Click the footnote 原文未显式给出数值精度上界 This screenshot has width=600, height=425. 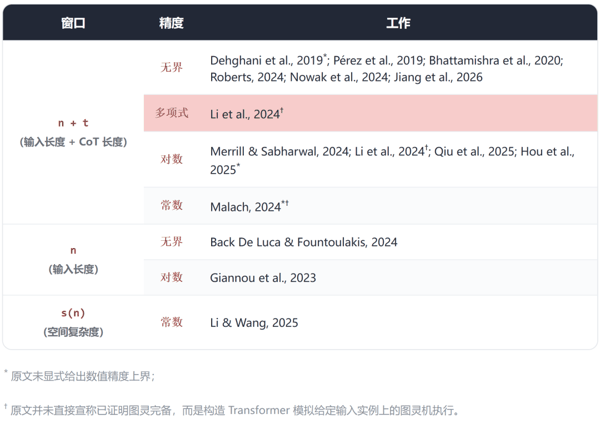pos(79,376)
